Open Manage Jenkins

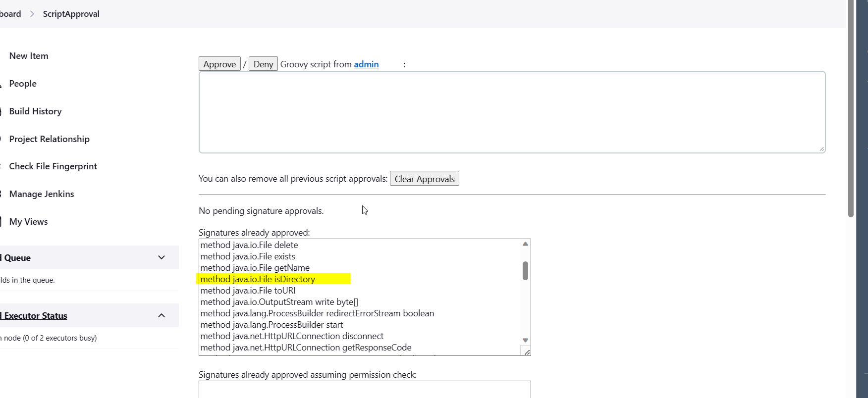(42, 194)
